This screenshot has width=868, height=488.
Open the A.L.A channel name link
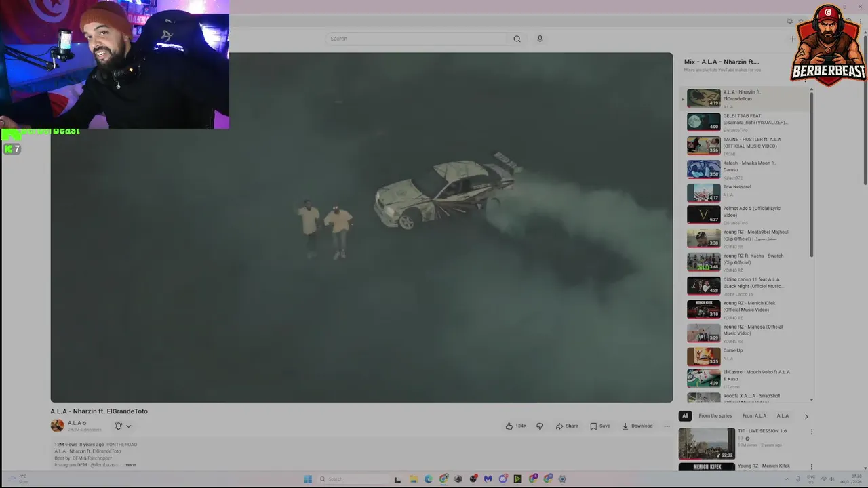[x=75, y=423]
